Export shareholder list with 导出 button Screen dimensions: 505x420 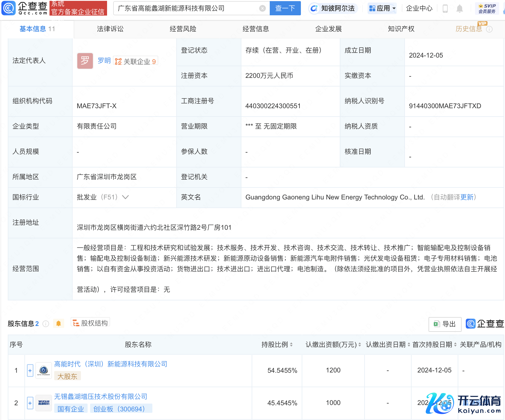point(445,324)
